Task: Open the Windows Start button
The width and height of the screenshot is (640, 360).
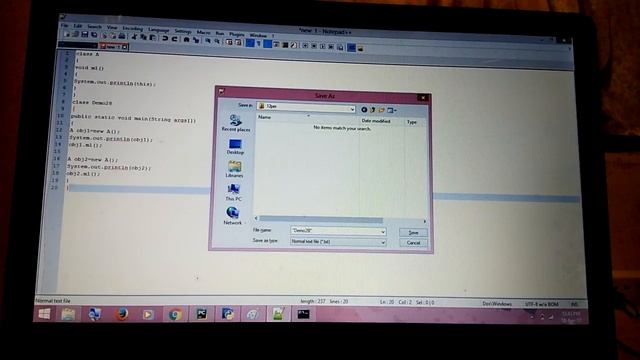Action: pos(44,314)
